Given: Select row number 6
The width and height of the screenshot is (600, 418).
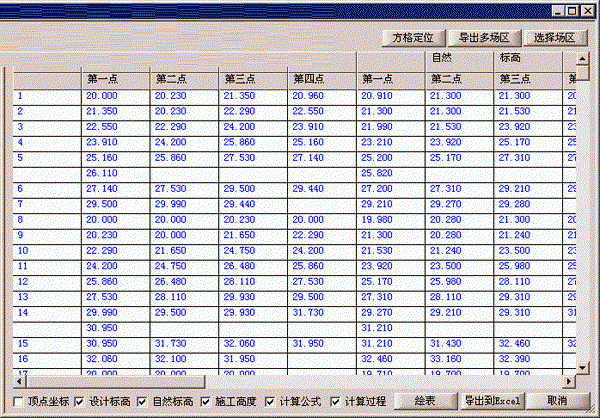Looking at the screenshot, I should coord(47,189).
